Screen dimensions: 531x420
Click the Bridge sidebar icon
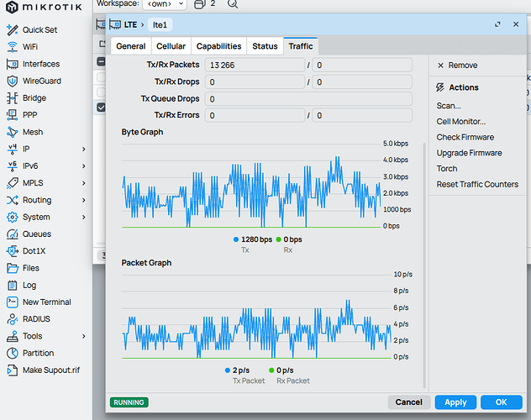point(13,98)
